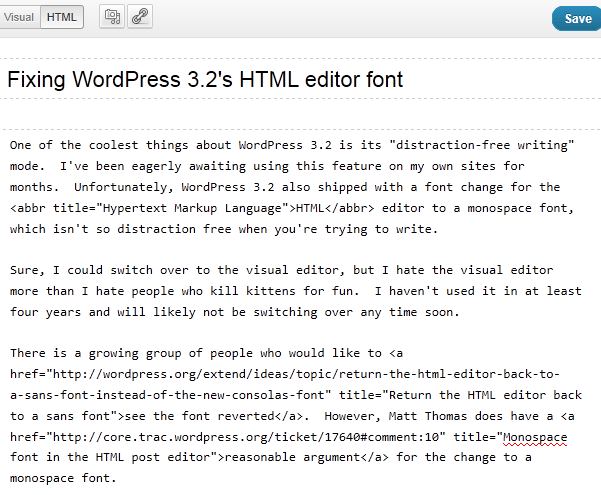601x495 pixels.
Task: Click the misspelled word "Monospace"
Action: pos(535,437)
